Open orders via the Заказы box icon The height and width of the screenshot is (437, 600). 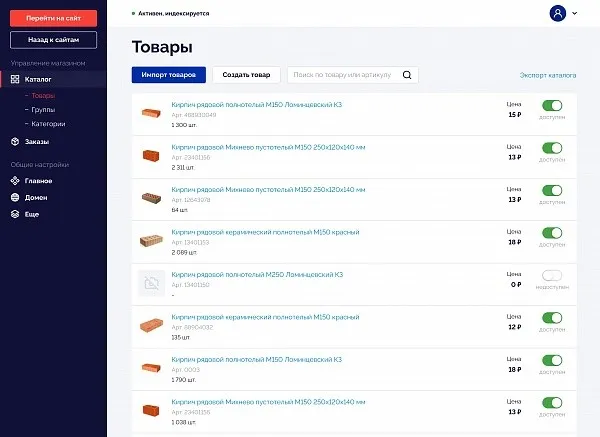(x=15, y=142)
